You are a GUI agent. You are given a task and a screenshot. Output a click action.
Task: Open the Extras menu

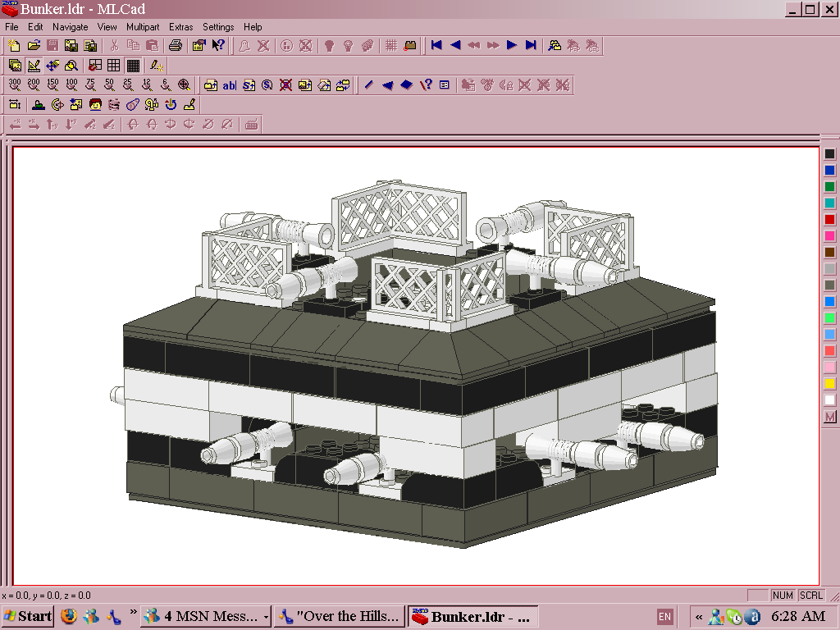180,27
